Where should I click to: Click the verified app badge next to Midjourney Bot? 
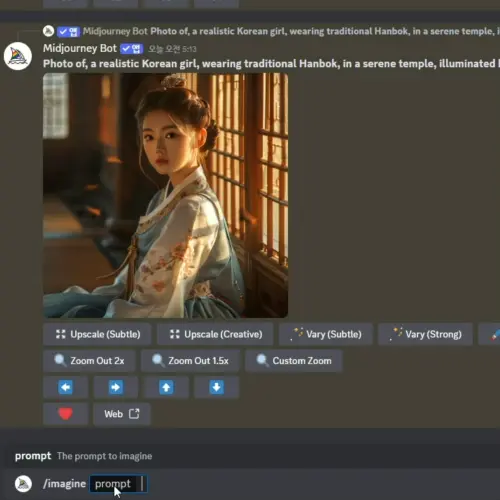(x=132, y=49)
